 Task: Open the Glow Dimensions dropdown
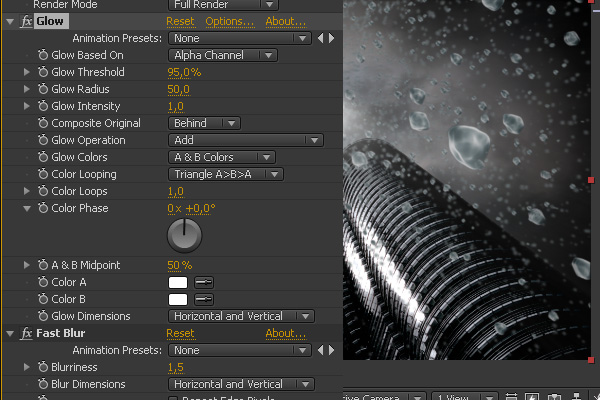click(241, 316)
